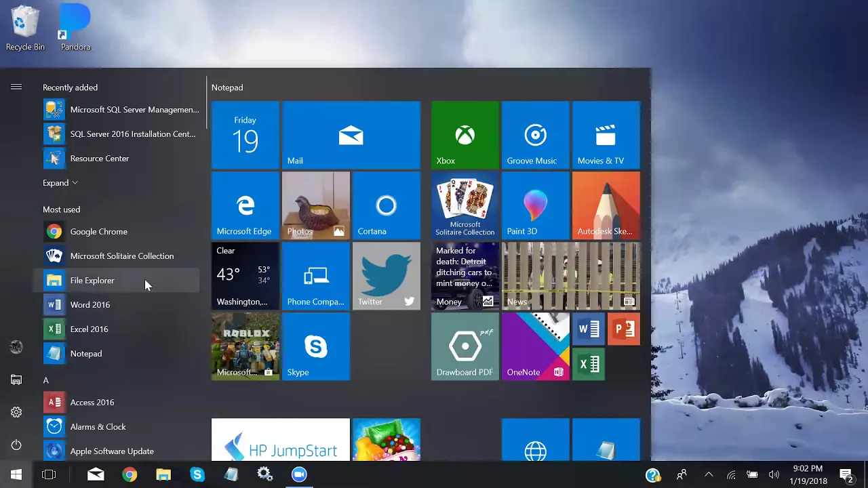Open the Twitter tile
The height and width of the screenshot is (488, 868).
coord(387,276)
